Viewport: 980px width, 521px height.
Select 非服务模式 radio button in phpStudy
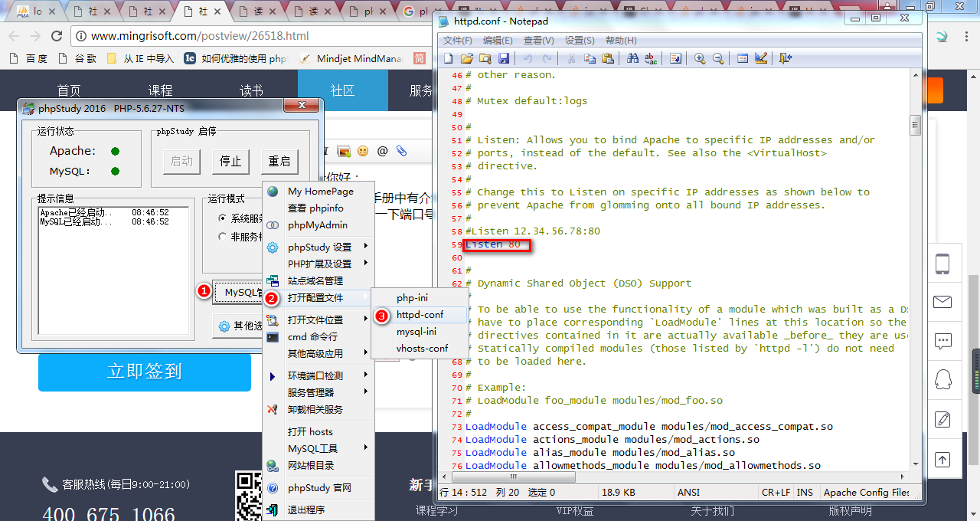[x=223, y=237]
